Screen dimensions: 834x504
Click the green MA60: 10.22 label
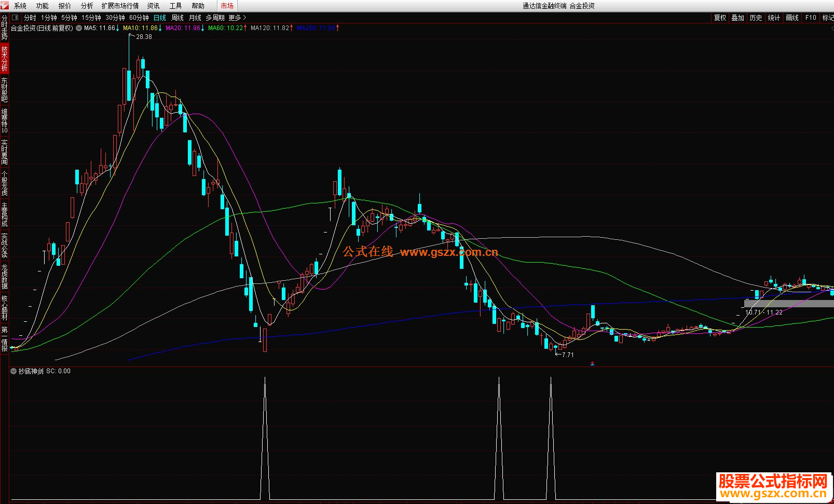click(x=225, y=28)
